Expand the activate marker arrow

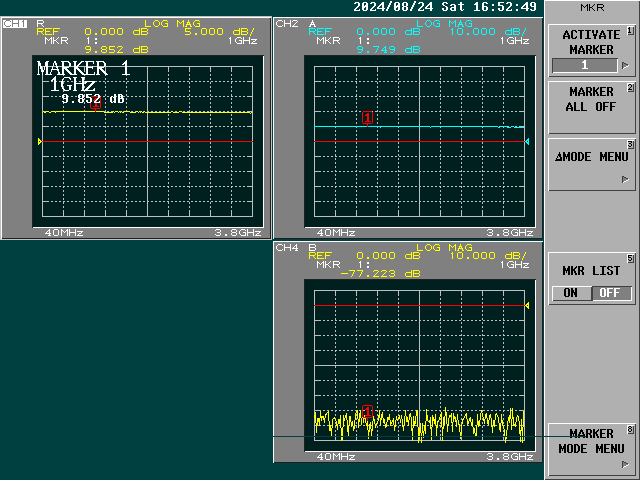pyautogui.click(x=625, y=65)
